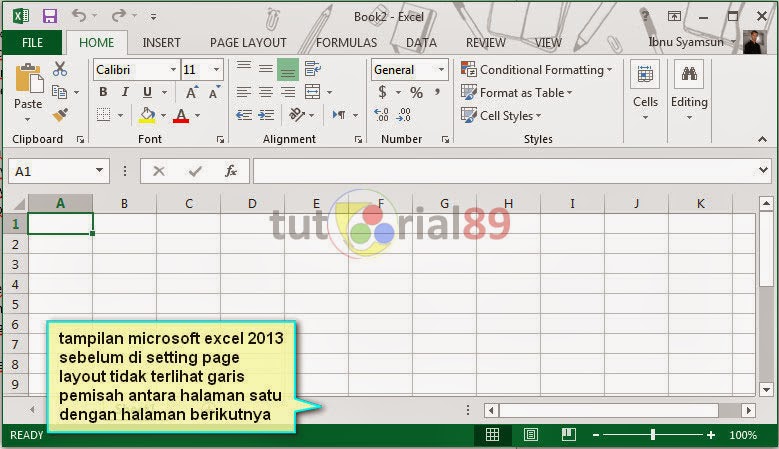
Task: Cut selection with the scissors icon
Action: (x=60, y=69)
